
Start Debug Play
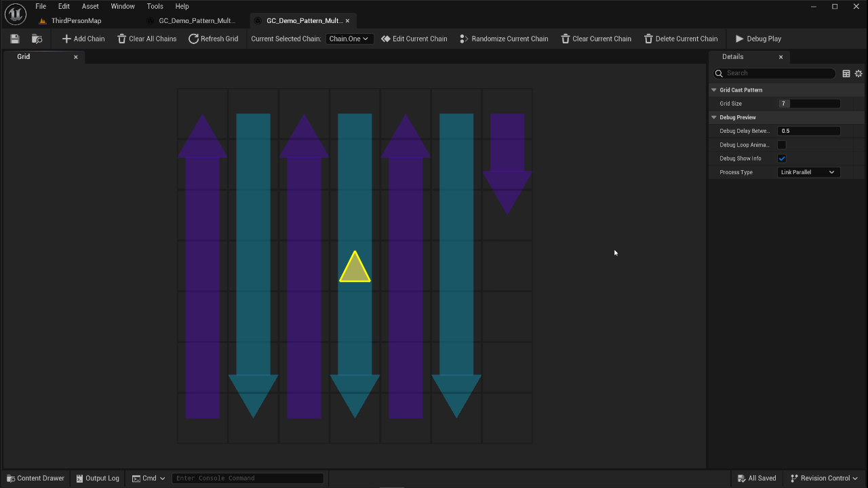coord(758,39)
